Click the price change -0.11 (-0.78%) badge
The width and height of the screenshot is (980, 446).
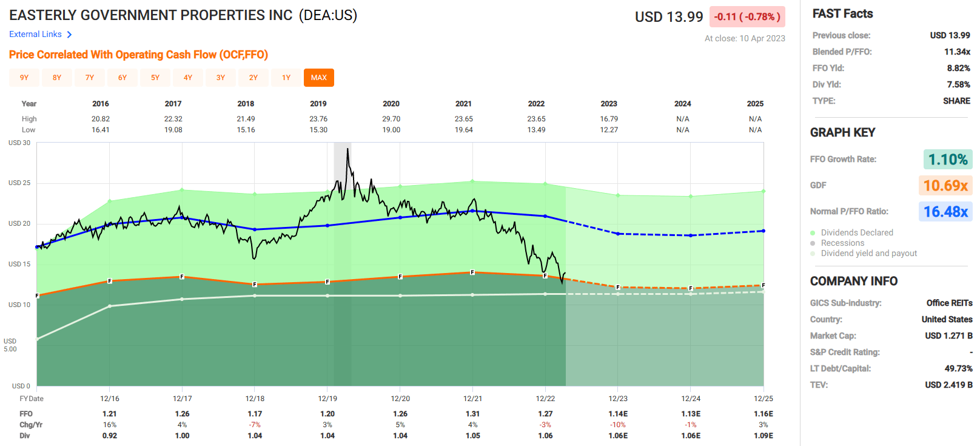click(747, 17)
